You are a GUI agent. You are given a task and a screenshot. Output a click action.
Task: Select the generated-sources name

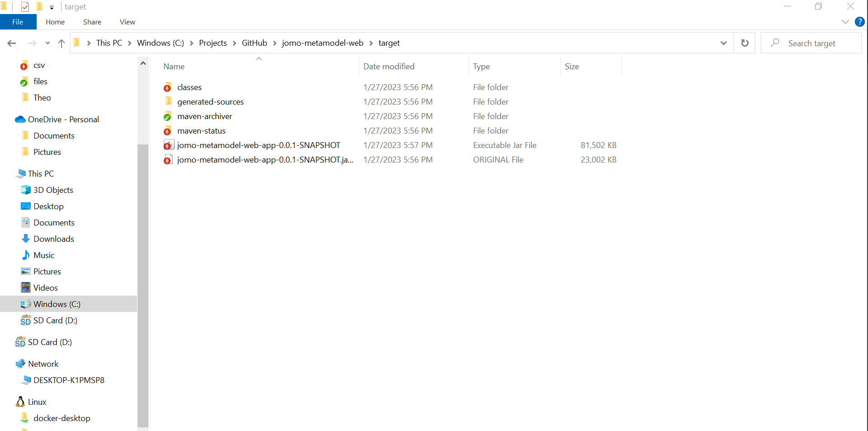click(210, 102)
